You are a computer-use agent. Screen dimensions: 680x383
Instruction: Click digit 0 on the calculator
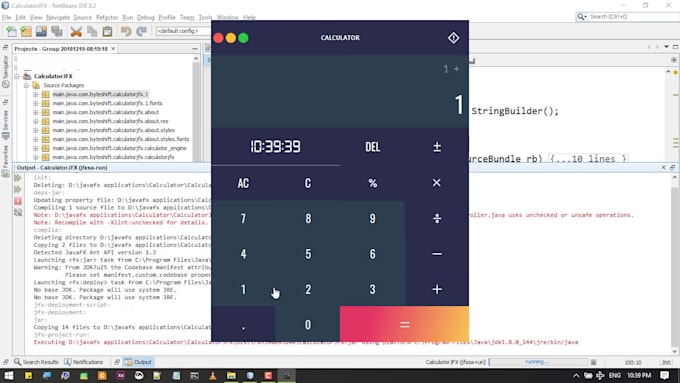click(x=308, y=324)
